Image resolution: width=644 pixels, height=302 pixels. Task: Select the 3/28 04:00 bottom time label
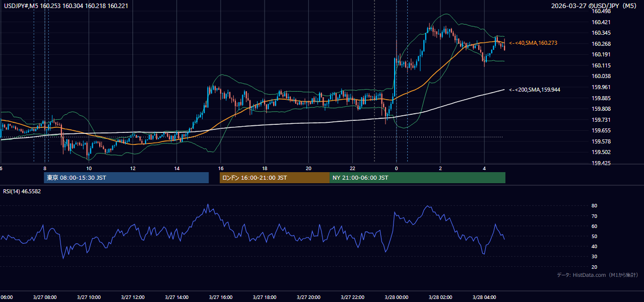tap(484, 297)
